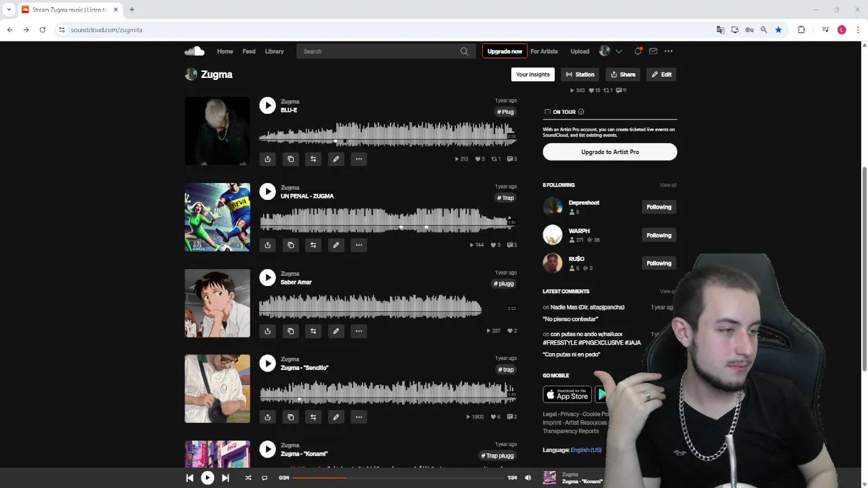Seek on the player progress bar
Screen dimensions: 868x488
pos(399,478)
